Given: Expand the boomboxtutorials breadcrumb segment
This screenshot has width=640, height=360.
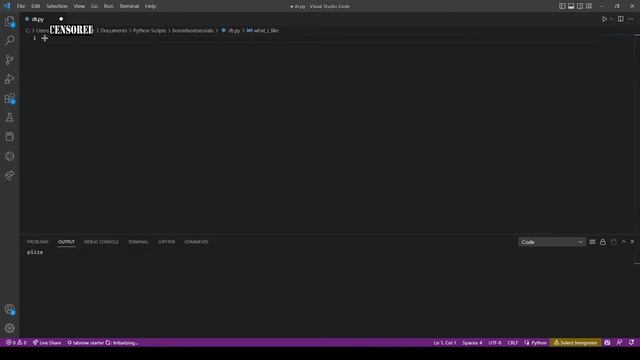Looking at the screenshot, I should [x=193, y=30].
